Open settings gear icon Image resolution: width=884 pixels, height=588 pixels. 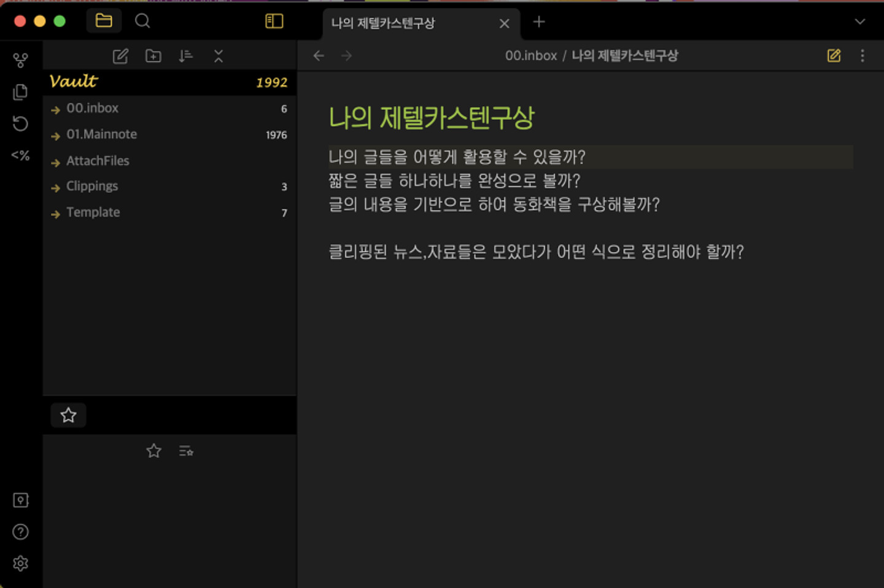point(20,563)
